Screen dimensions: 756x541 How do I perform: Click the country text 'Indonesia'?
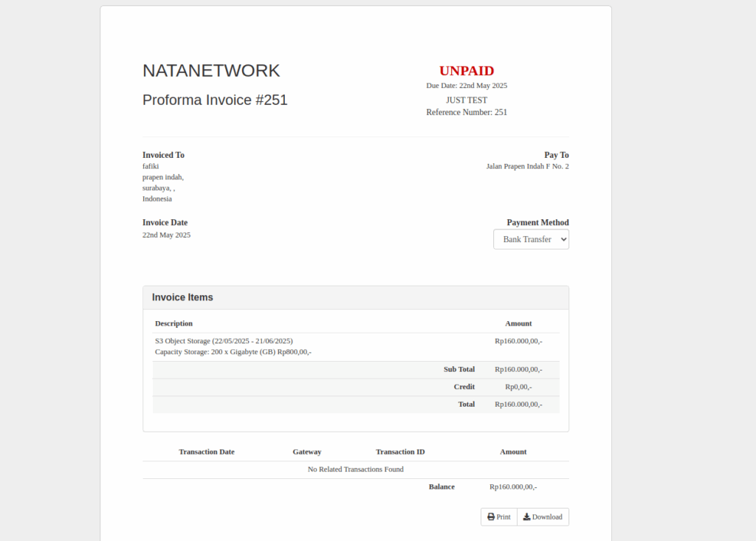(157, 199)
